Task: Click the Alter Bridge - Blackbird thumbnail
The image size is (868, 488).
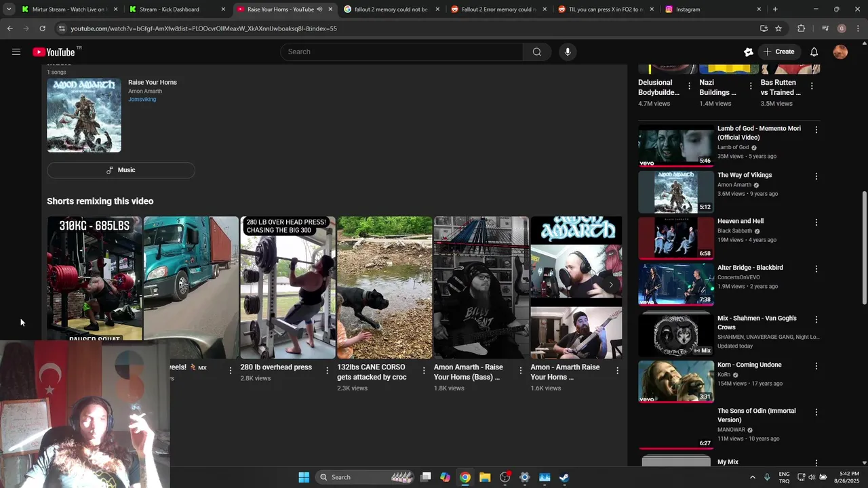Action: click(676, 285)
